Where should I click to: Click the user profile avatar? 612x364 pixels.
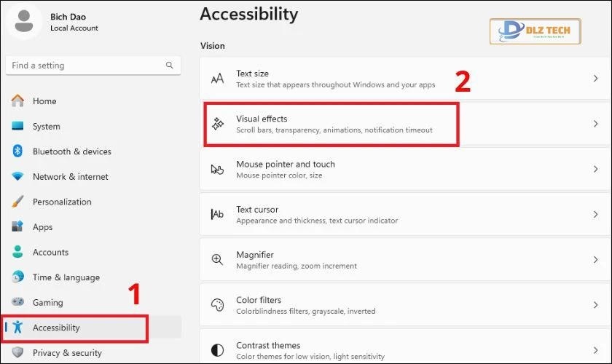click(x=24, y=21)
